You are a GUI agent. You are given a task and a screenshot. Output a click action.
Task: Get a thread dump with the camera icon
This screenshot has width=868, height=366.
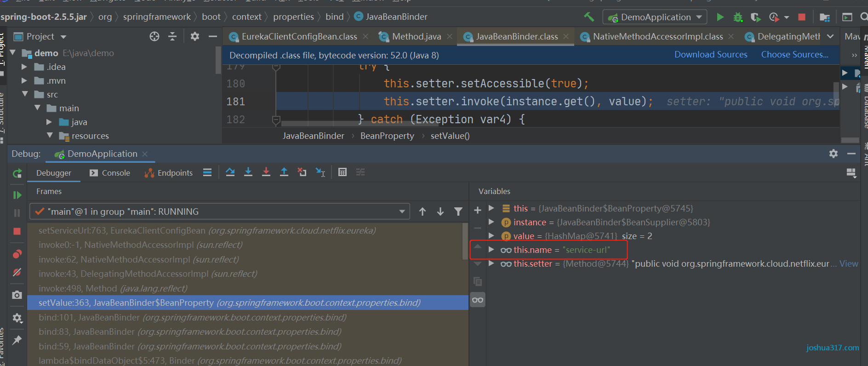click(17, 295)
